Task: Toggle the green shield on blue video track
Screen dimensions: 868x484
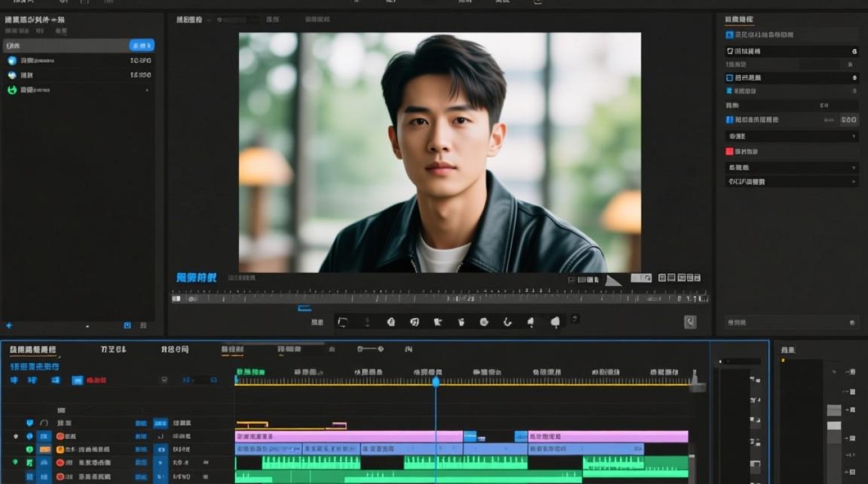Action: coord(30,449)
